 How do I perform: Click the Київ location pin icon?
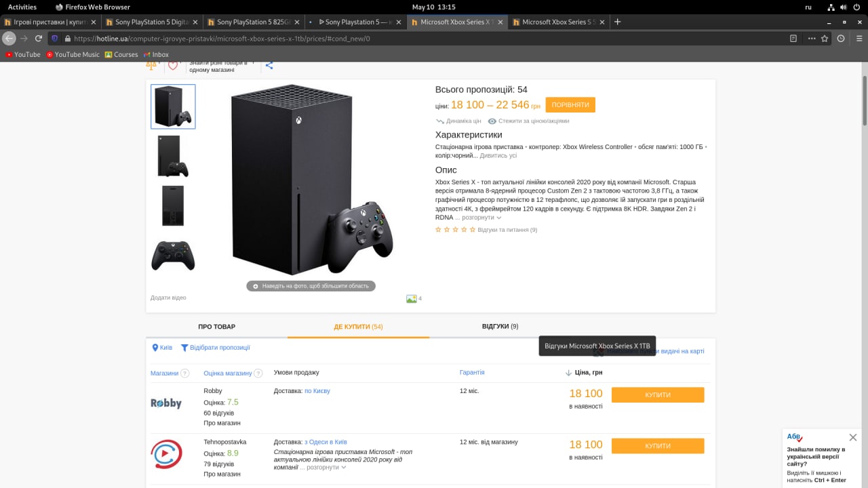155,348
